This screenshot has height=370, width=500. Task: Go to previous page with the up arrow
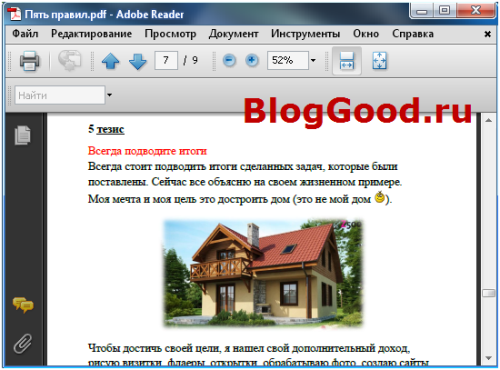[x=110, y=61]
